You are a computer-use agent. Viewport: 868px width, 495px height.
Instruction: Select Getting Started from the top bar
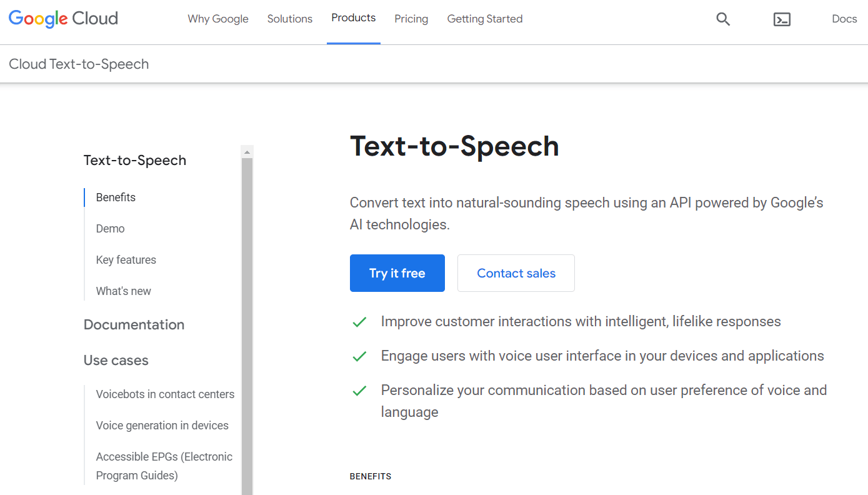pyautogui.click(x=484, y=19)
